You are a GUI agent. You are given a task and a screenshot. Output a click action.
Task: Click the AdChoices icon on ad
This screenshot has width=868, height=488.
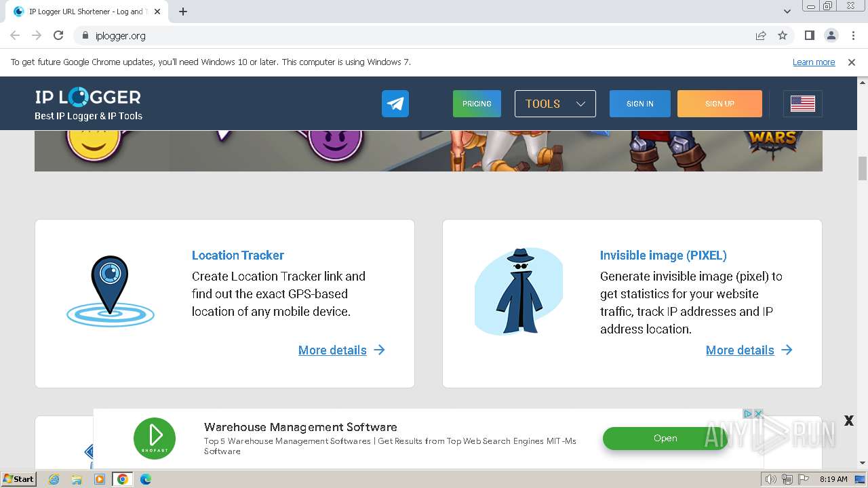748,413
